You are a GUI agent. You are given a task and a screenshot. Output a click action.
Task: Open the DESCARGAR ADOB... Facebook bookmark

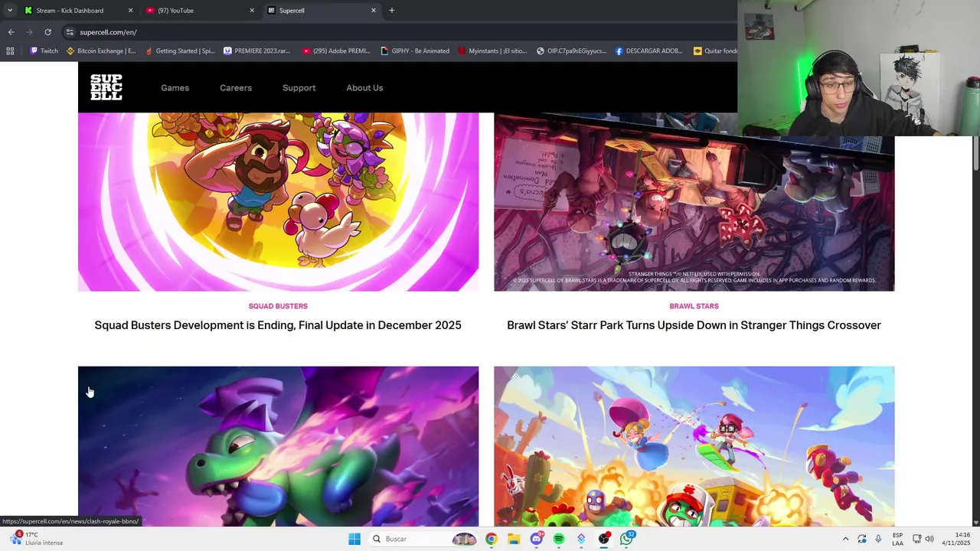(x=649, y=51)
